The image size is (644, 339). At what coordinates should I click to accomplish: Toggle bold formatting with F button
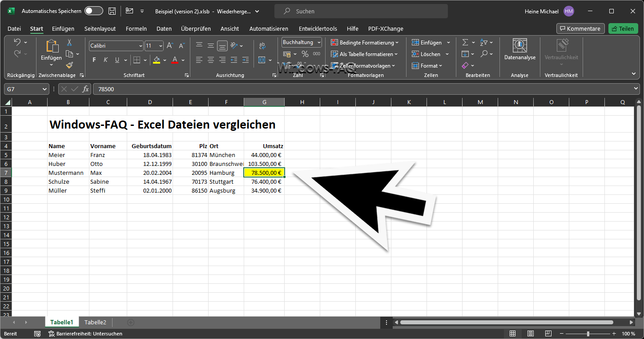click(94, 60)
